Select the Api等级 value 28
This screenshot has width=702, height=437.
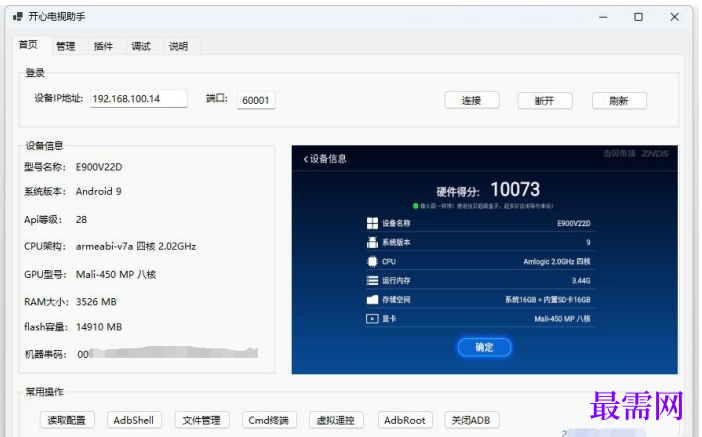(81, 219)
